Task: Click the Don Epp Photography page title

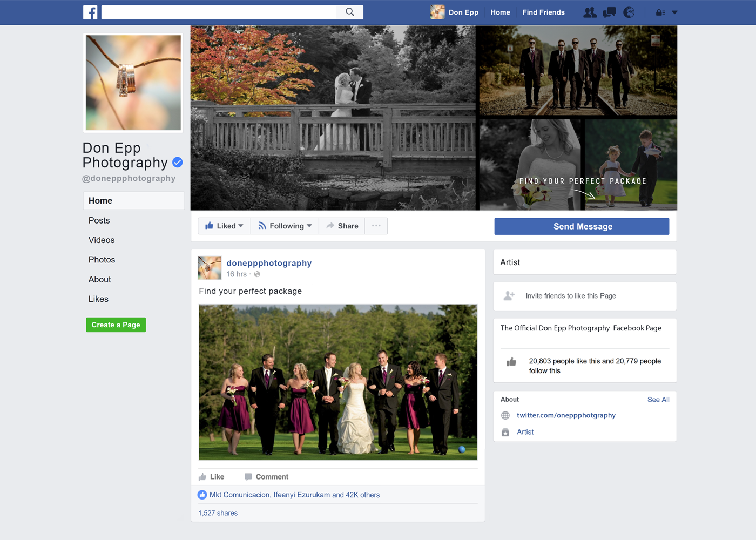Action: (125, 155)
